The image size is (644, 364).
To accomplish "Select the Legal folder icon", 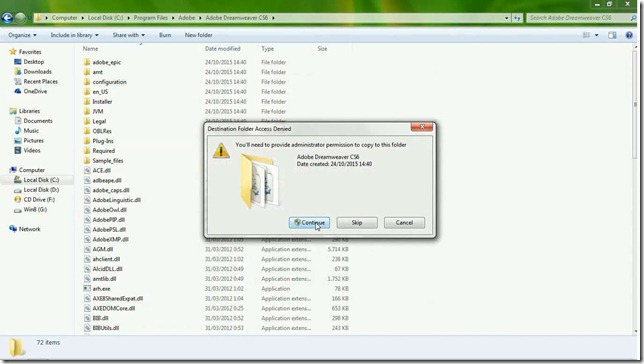I will point(87,122).
